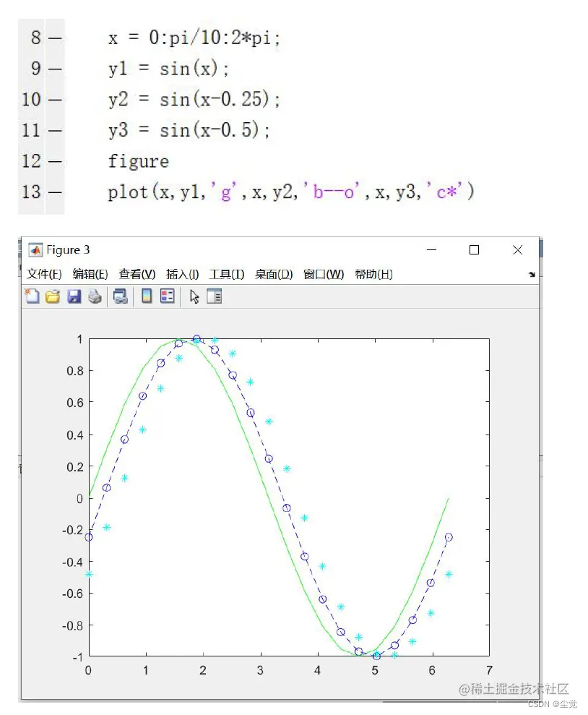This screenshot has width=588, height=715.
Task: Click the 'b--o' string in the plot command
Action: pyautogui.click(x=331, y=191)
